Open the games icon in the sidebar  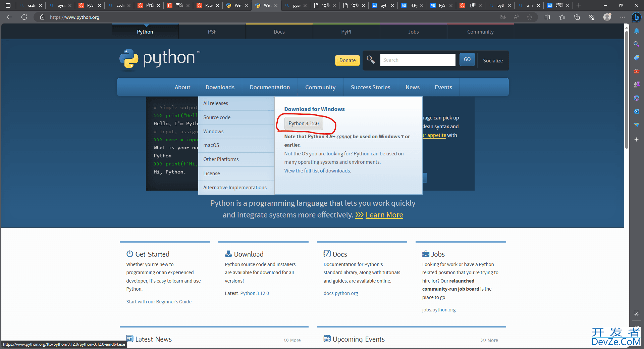coord(636,84)
